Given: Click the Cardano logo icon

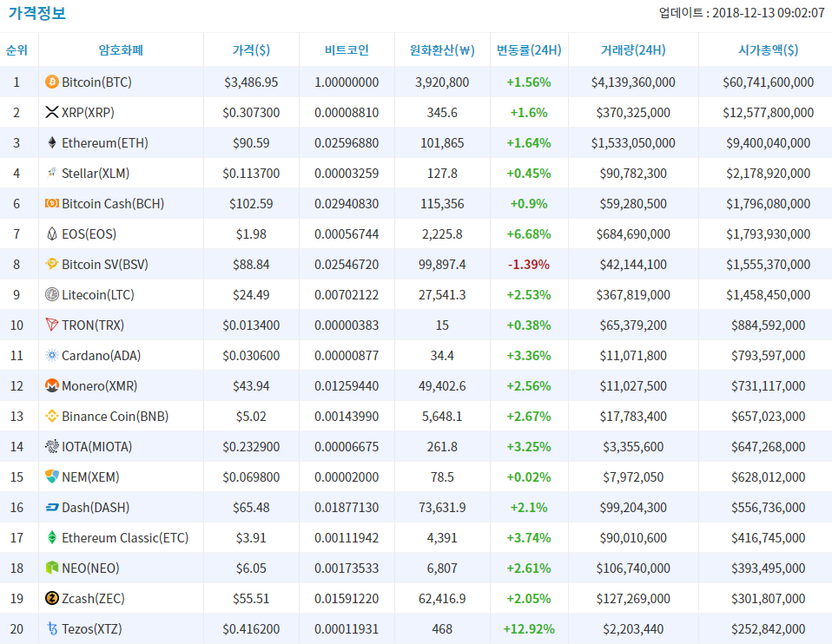Looking at the screenshot, I should (51, 355).
